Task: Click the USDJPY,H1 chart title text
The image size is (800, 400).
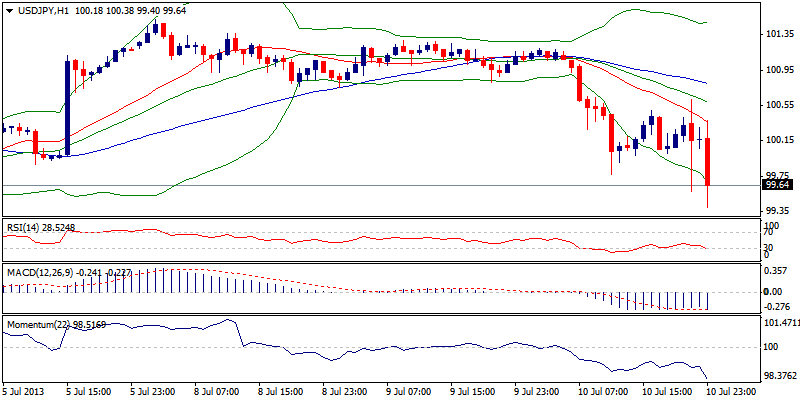Action: (41, 10)
